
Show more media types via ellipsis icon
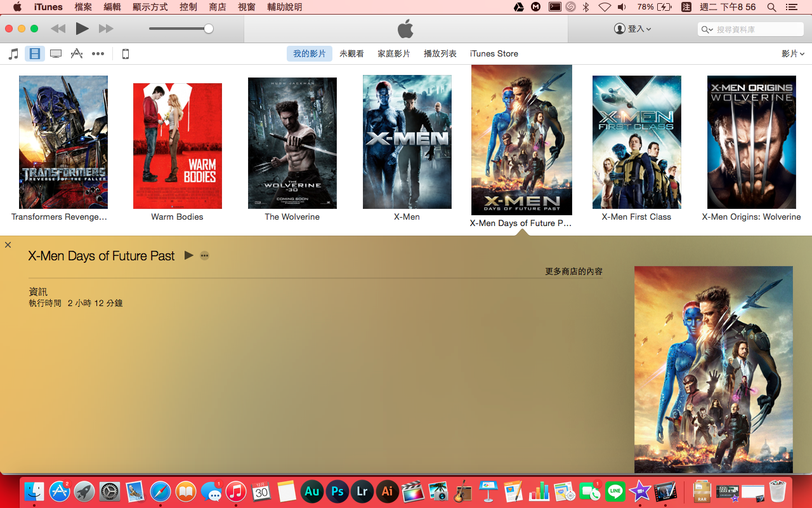(x=98, y=54)
